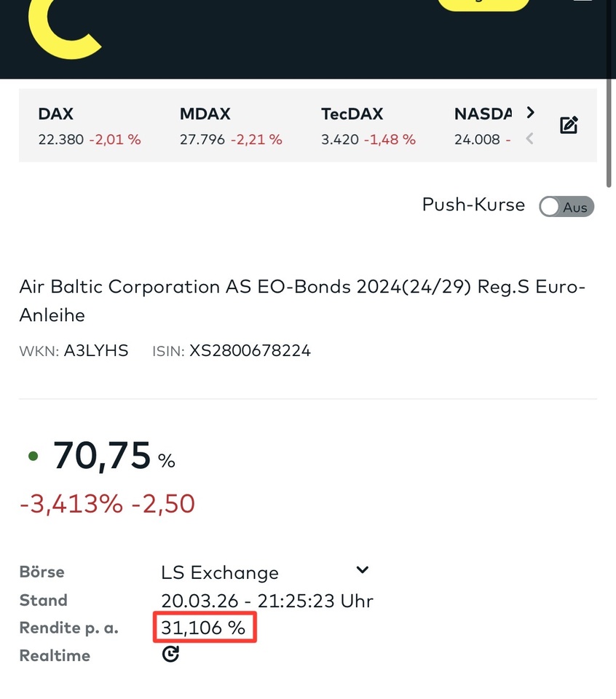Image resolution: width=616 pixels, height=699 pixels.
Task: Click the realtime refresh icon
Action: (x=170, y=655)
